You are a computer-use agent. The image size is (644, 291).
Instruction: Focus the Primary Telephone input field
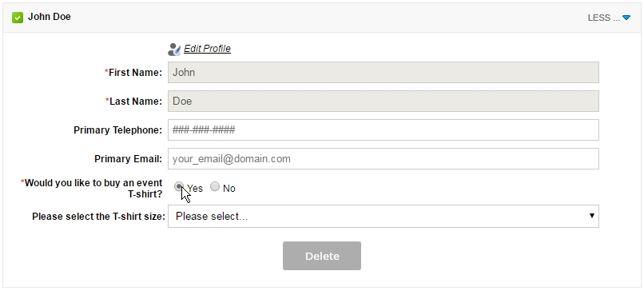pos(384,130)
